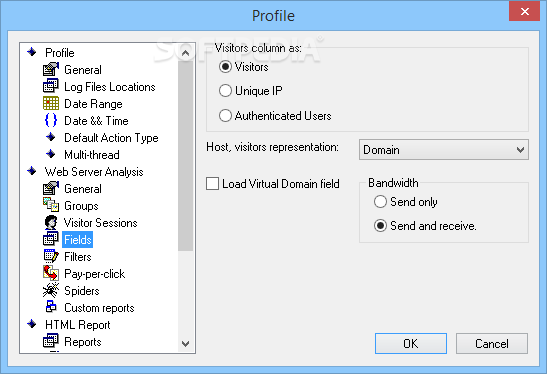The width and height of the screenshot is (547, 374).
Task: Select Groups in the tree
Action: 81,206
